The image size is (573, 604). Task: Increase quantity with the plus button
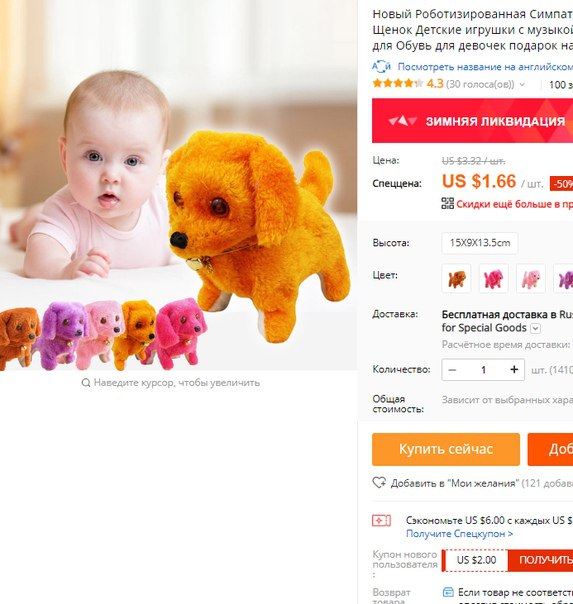[514, 370]
